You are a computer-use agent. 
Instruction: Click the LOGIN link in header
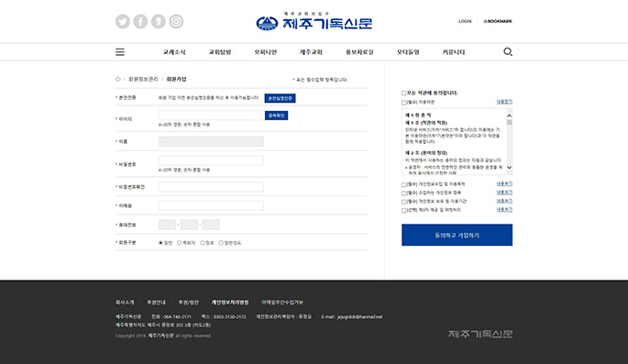(x=465, y=21)
